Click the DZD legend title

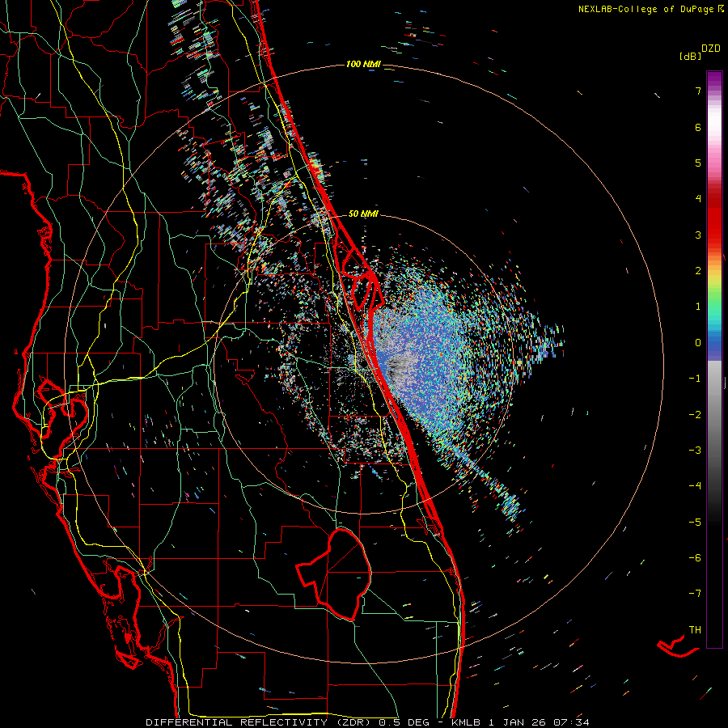click(x=711, y=49)
